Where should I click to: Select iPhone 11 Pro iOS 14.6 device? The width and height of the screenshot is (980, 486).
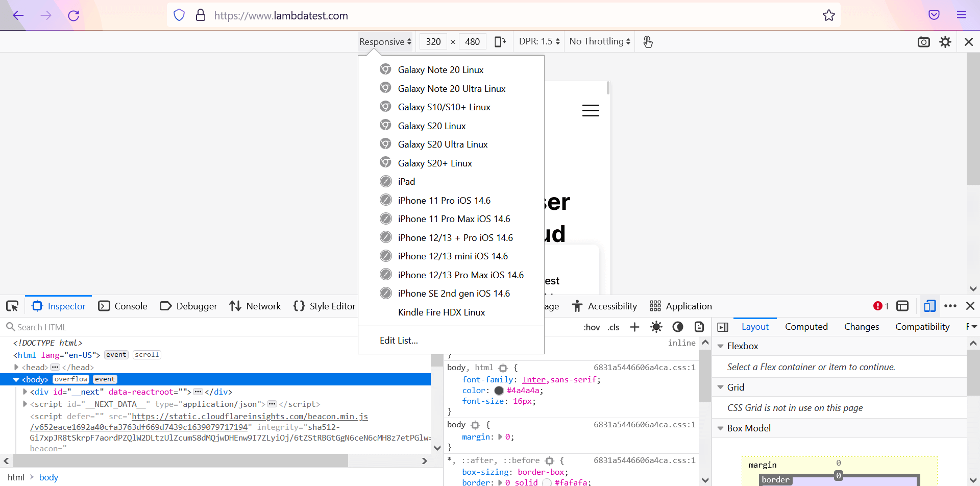pos(444,201)
